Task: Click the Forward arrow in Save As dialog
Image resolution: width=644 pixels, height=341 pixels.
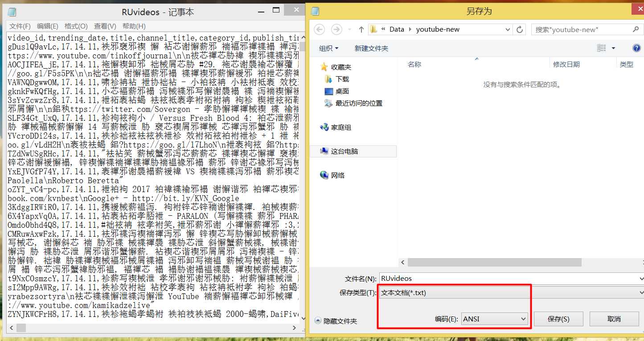Action: click(336, 29)
